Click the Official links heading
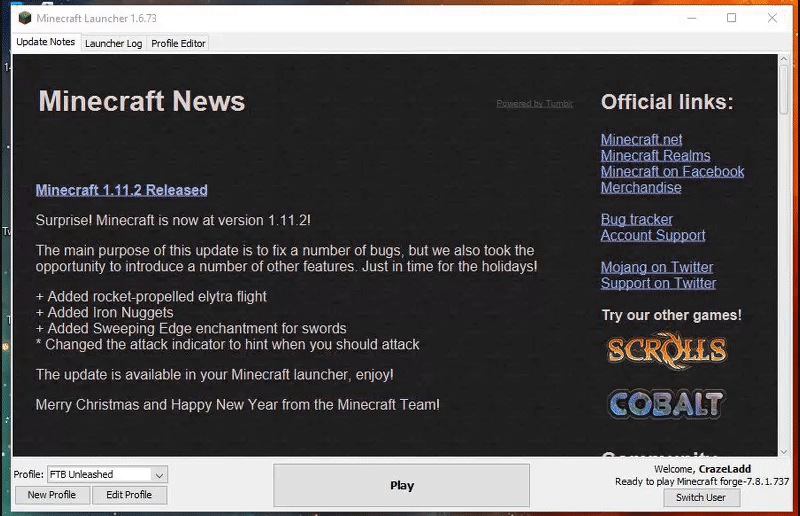Image resolution: width=800 pixels, height=516 pixels. 667,102
